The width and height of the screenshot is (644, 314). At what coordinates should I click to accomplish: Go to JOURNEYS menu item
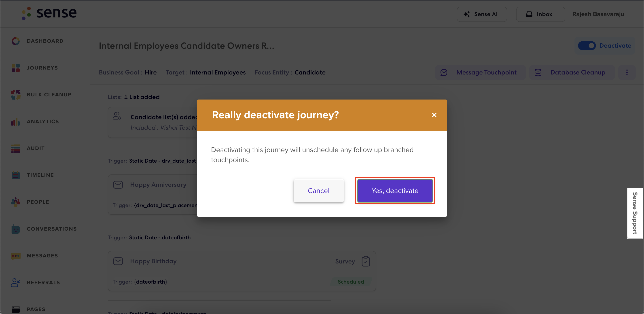coord(42,68)
